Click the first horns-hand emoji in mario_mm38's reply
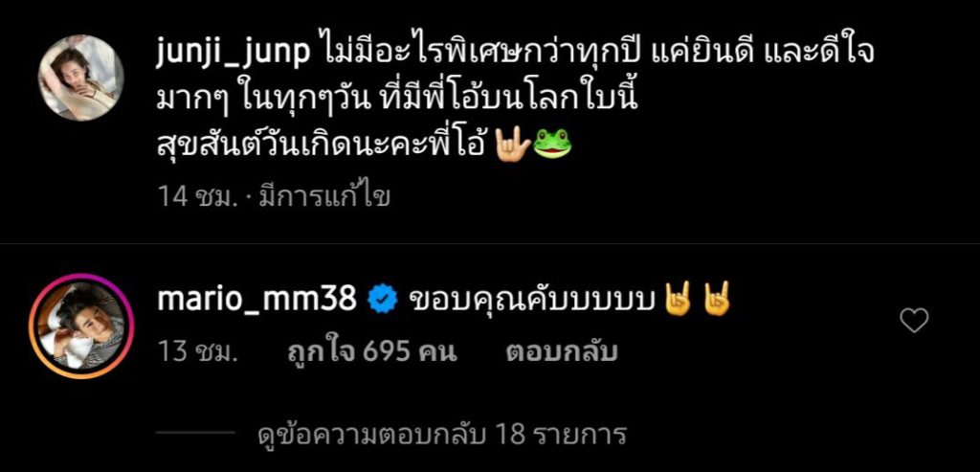980x472 pixels. point(677,298)
